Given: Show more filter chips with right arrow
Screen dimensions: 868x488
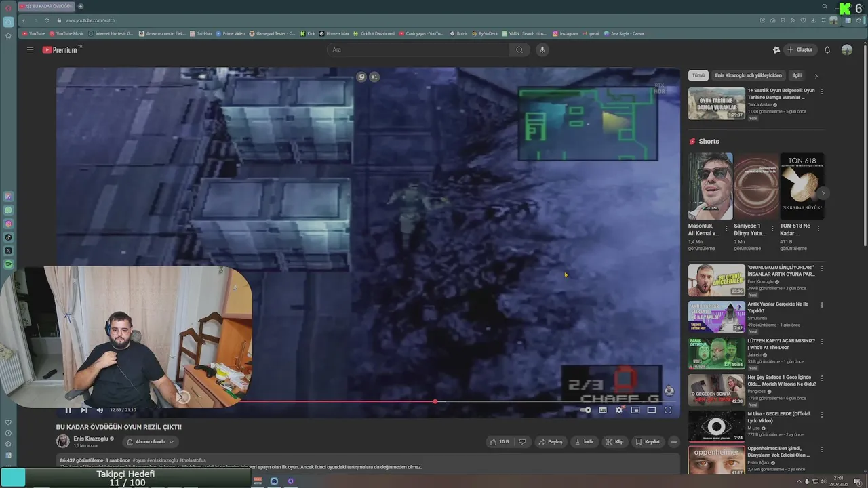Looking at the screenshot, I should tap(816, 76).
